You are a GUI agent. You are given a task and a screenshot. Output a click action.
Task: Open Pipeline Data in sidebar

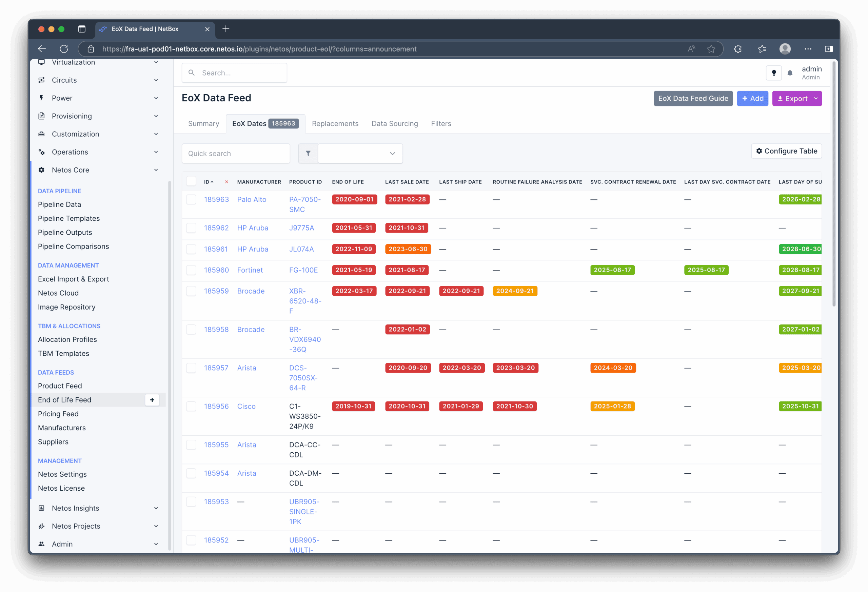point(59,204)
